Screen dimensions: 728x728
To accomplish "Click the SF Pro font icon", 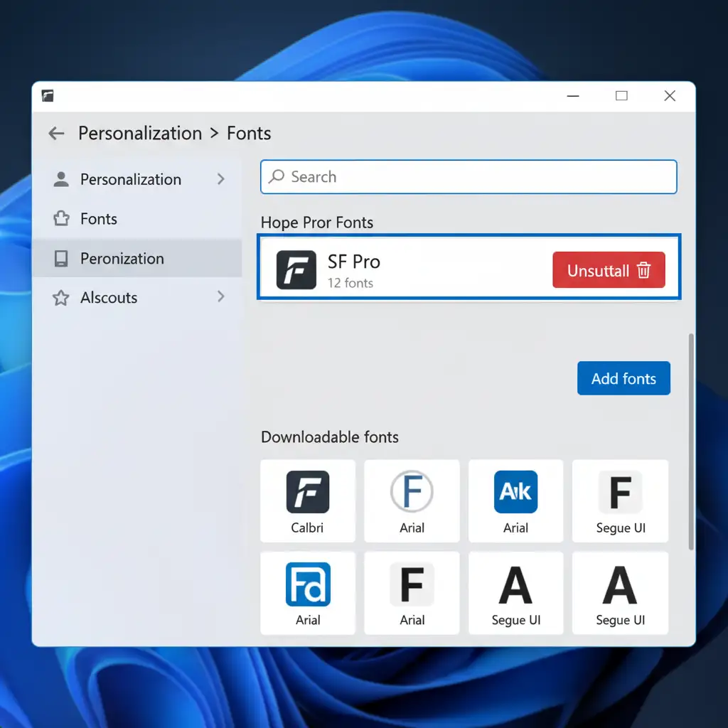I will click(x=296, y=270).
